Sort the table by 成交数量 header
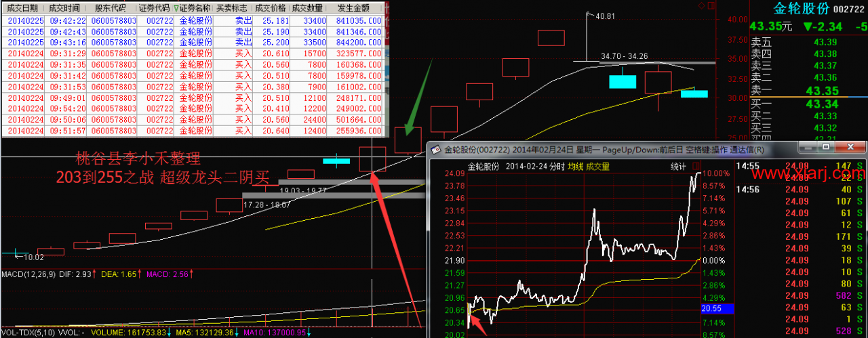 [307, 8]
